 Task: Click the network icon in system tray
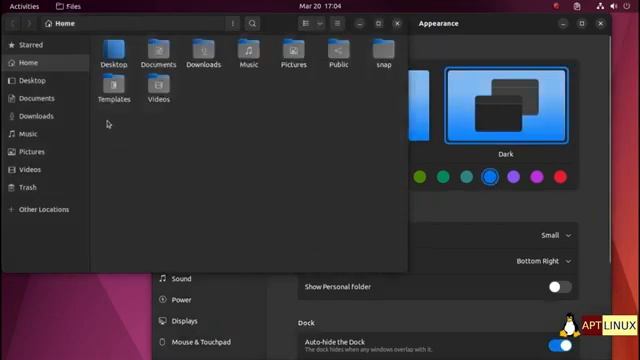pos(600,6)
